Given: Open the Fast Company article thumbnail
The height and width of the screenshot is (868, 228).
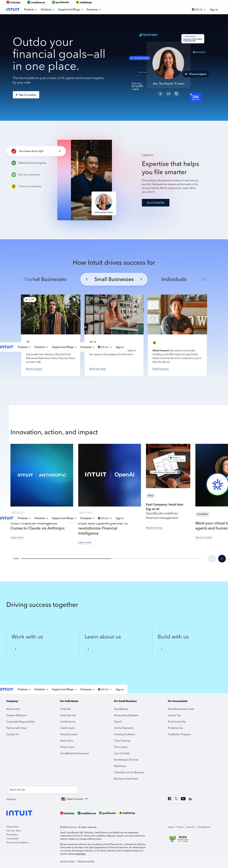Looking at the screenshot, I should coord(168,466).
